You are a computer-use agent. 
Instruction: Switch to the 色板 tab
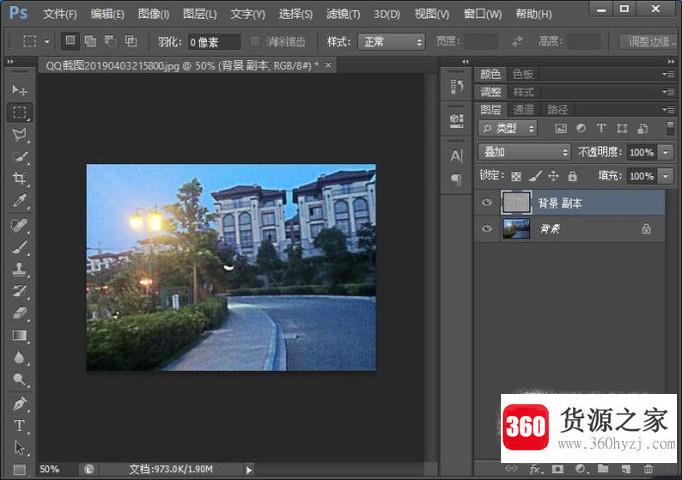[523, 74]
